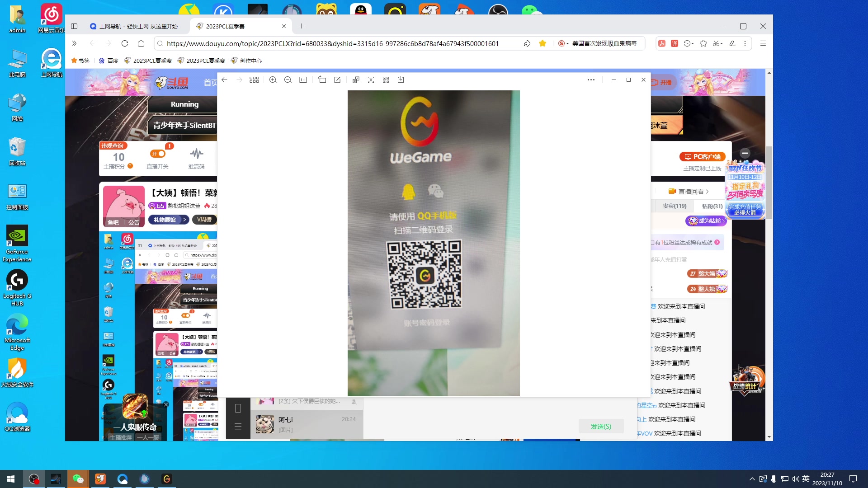Open the thumbnail grid view in viewer
The image size is (868, 488).
[255, 80]
